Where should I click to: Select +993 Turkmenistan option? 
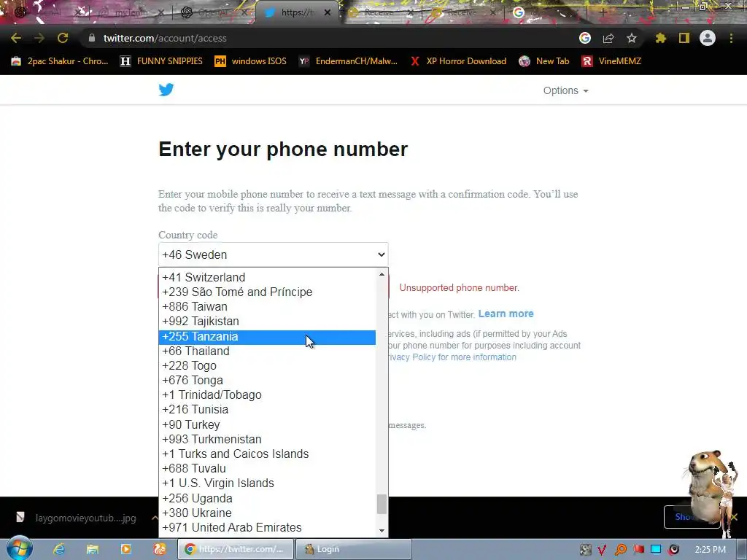tap(267, 440)
